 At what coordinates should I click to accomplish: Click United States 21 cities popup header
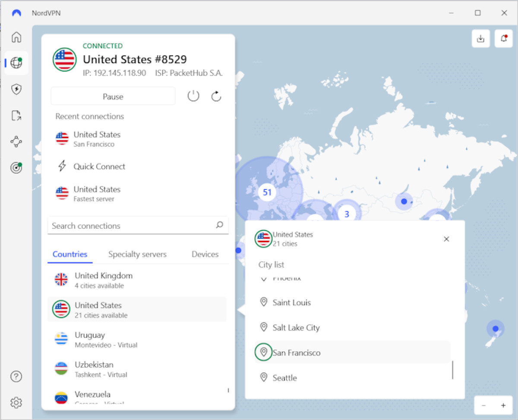[284, 239]
